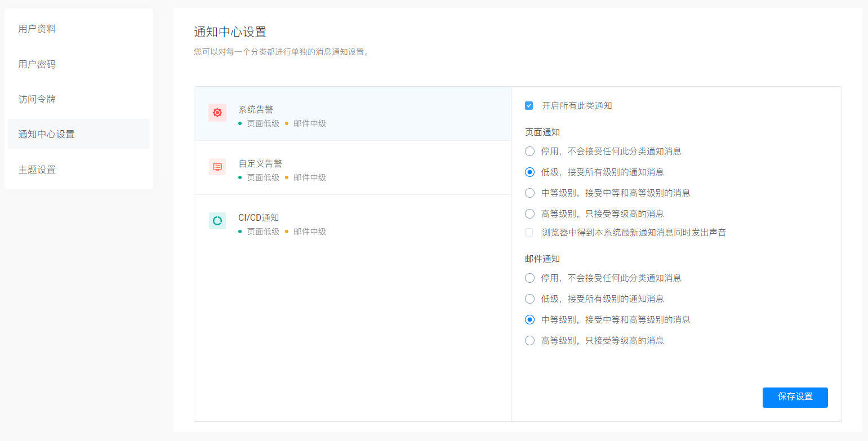Select the 自定义告警 category row
868x441 pixels.
[352, 168]
